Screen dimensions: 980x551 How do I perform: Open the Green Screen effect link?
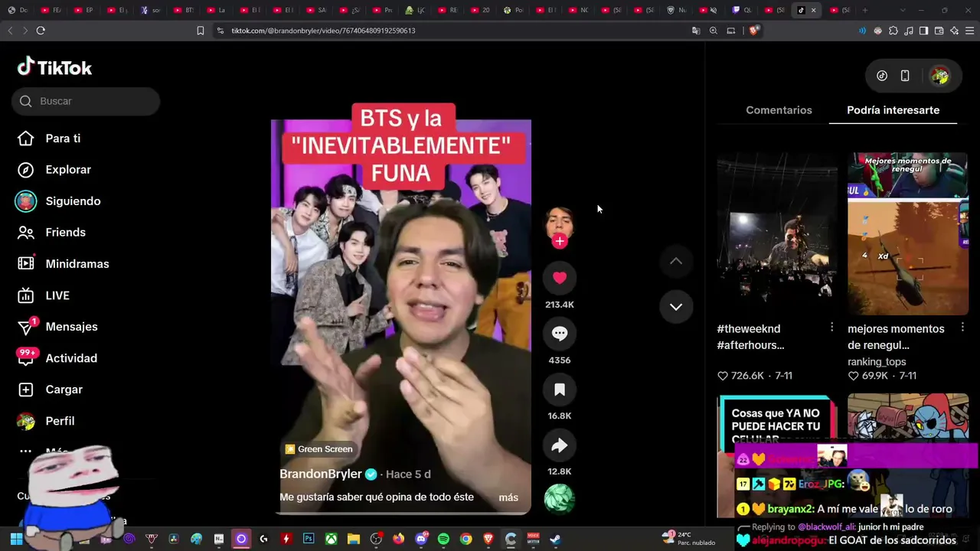pos(318,449)
